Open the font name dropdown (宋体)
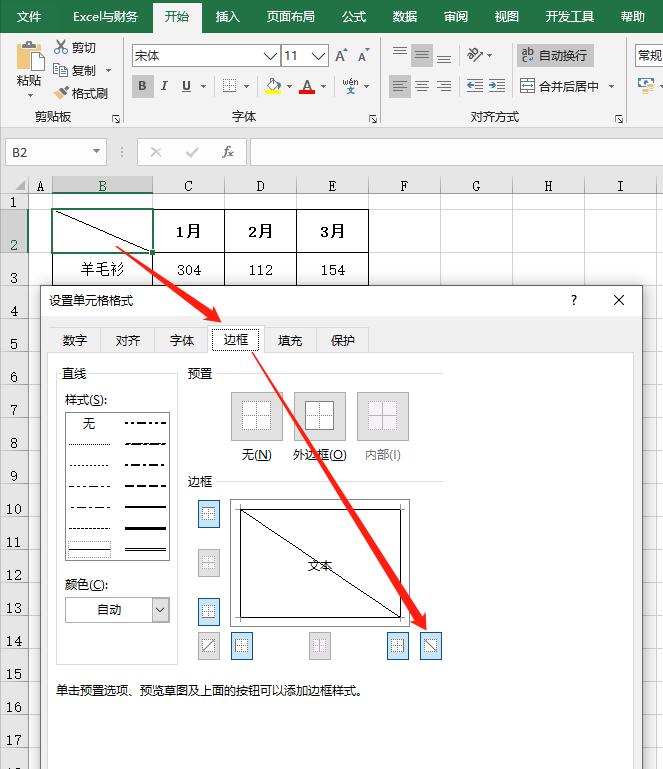 tap(270, 56)
